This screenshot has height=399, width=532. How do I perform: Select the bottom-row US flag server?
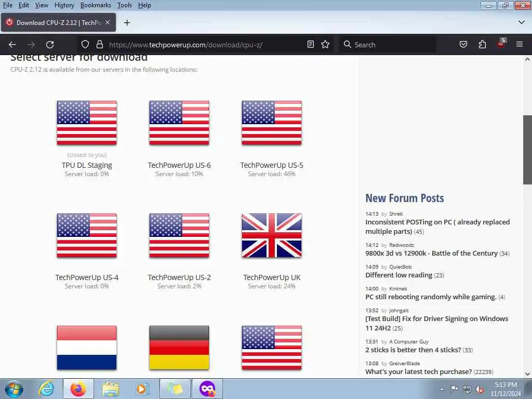click(x=272, y=348)
